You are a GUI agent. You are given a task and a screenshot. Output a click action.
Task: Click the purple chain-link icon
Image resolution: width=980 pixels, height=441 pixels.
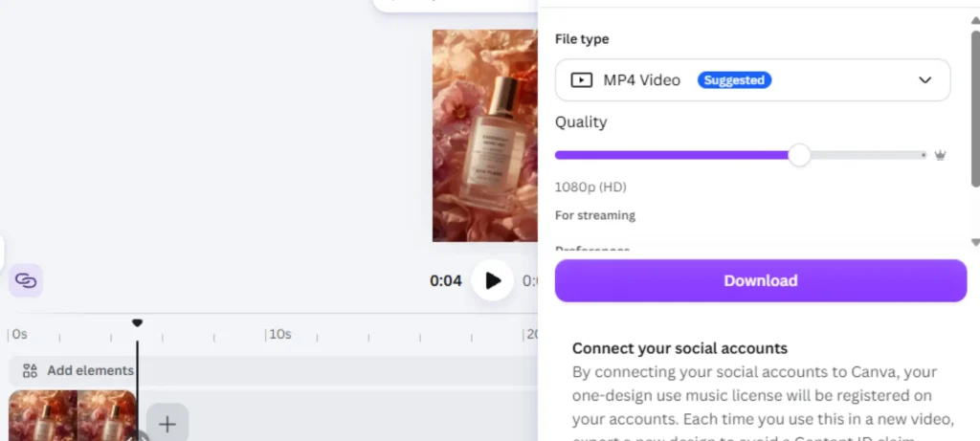pos(26,280)
